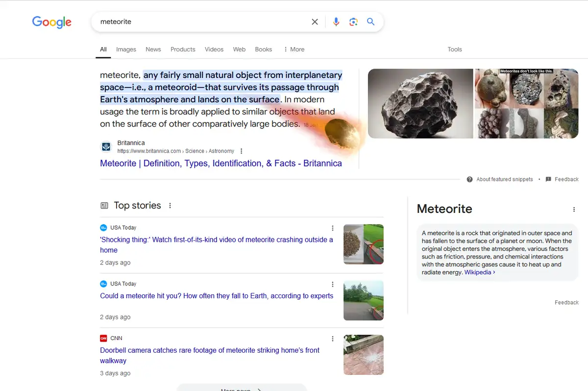
Task: Expand the More search filters menu
Action: (294, 50)
